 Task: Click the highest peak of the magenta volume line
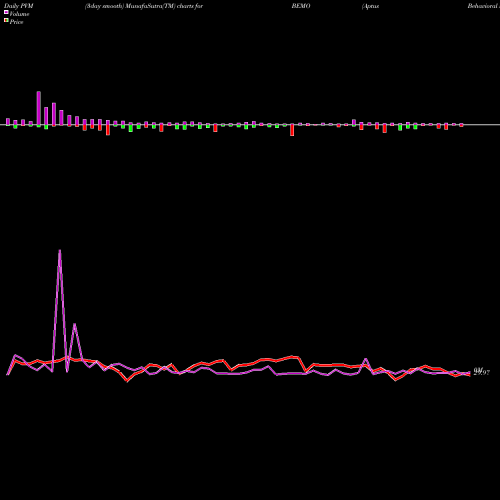pyautogui.click(x=60, y=251)
